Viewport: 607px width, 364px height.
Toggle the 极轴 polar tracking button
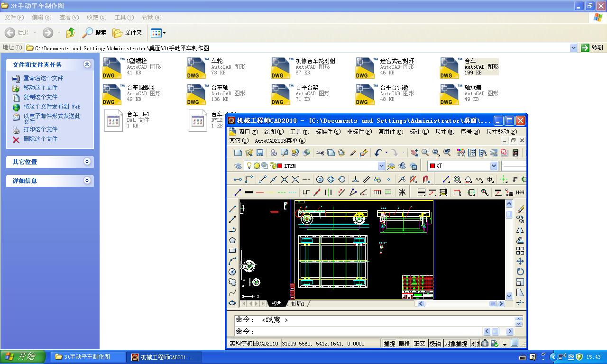click(435, 344)
